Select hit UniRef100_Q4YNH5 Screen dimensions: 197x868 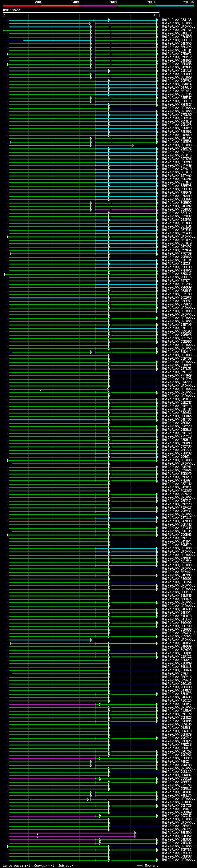[x=177, y=67]
